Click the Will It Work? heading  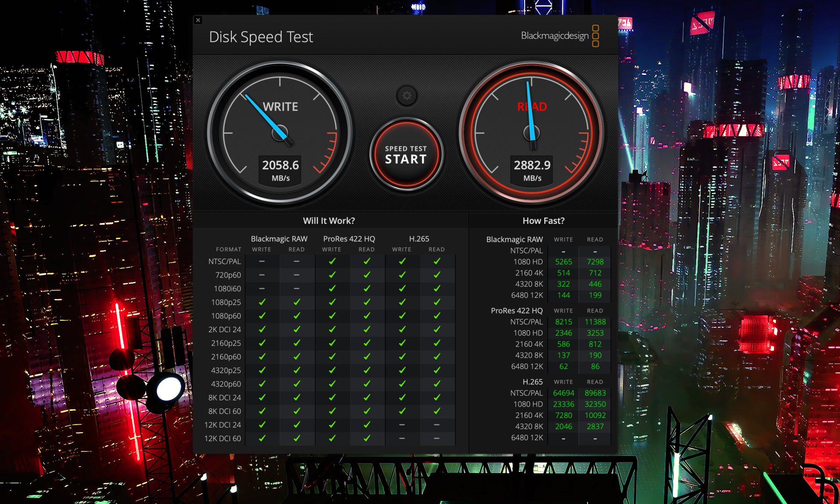tap(329, 221)
